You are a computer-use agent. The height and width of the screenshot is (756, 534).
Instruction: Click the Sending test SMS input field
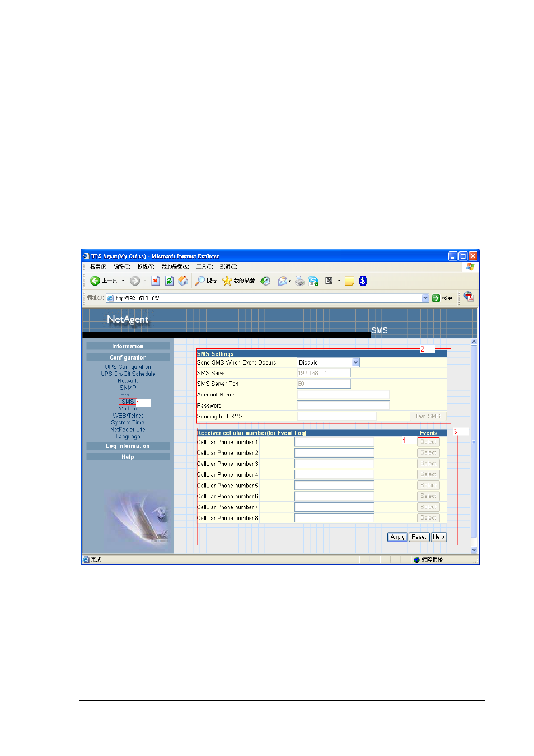pos(336,417)
